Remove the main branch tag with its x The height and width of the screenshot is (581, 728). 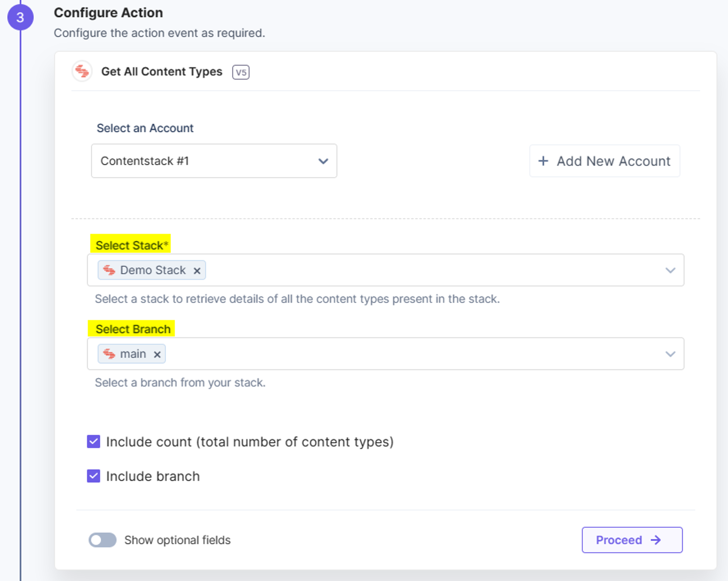click(157, 354)
